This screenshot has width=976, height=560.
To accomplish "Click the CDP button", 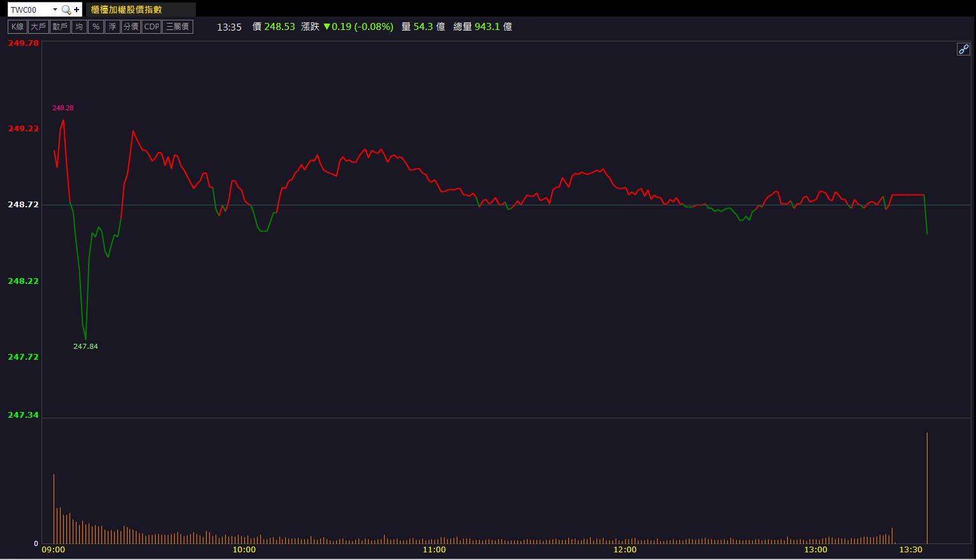I will tap(152, 27).
